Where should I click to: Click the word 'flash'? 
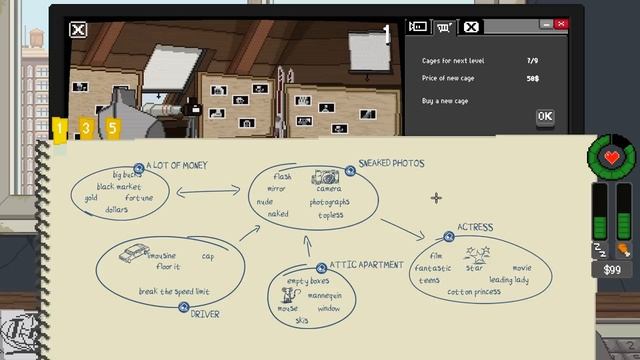[282, 176]
